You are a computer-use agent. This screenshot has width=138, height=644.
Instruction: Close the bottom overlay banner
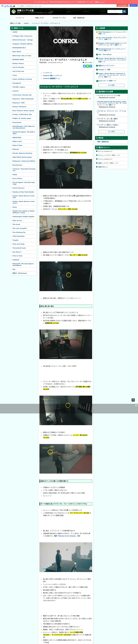136,406
